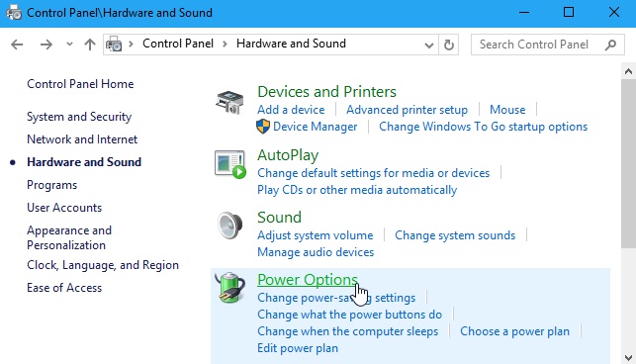Open the Power Options heading link

[308, 280]
